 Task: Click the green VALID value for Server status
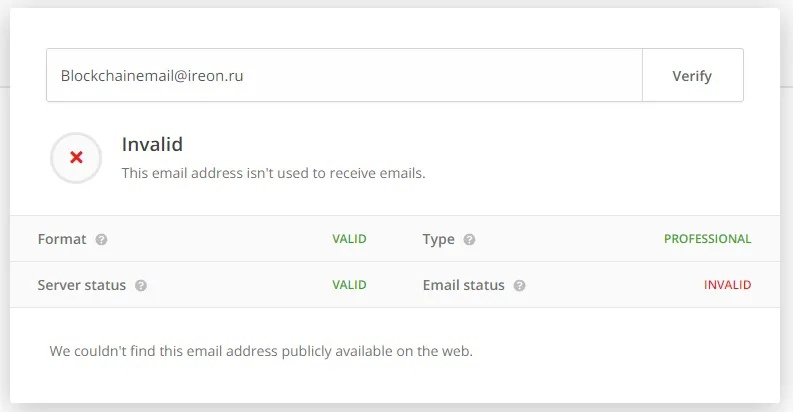[349, 285]
